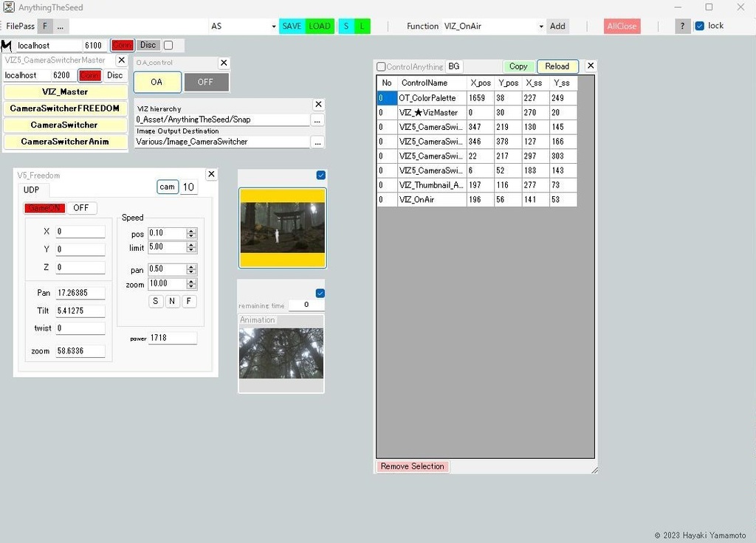Select the VIZ_Thumbnail_A row
The image size is (756, 543).
(477, 185)
